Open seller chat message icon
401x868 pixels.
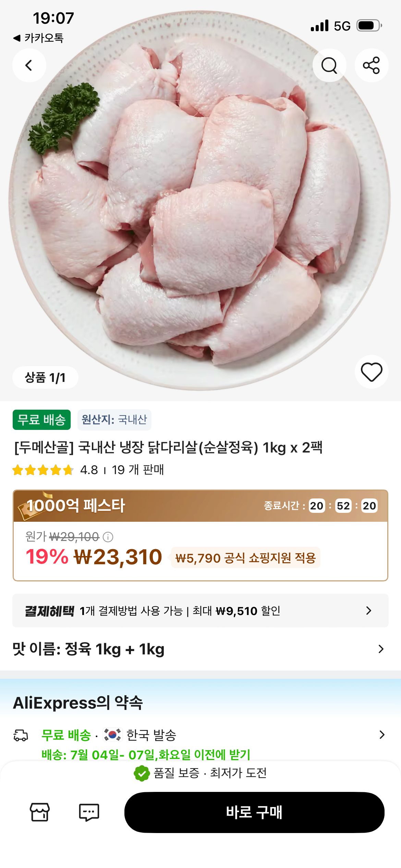(89, 812)
